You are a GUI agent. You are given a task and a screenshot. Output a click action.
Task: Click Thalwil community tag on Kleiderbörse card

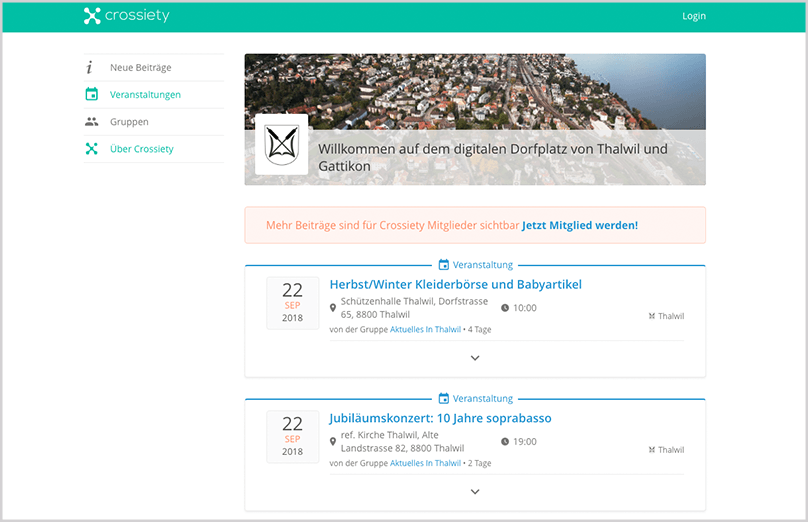pyautogui.click(x=666, y=316)
